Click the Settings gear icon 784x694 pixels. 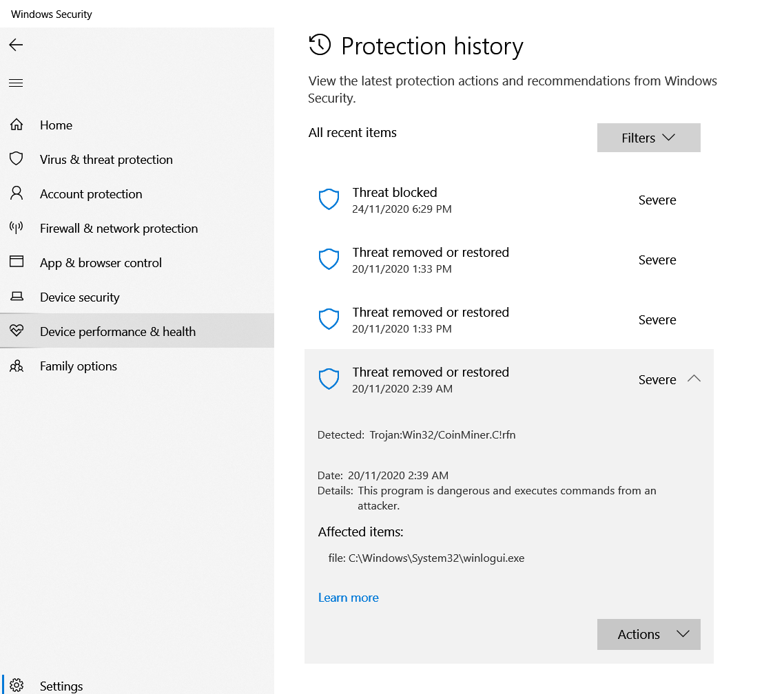point(17,685)
